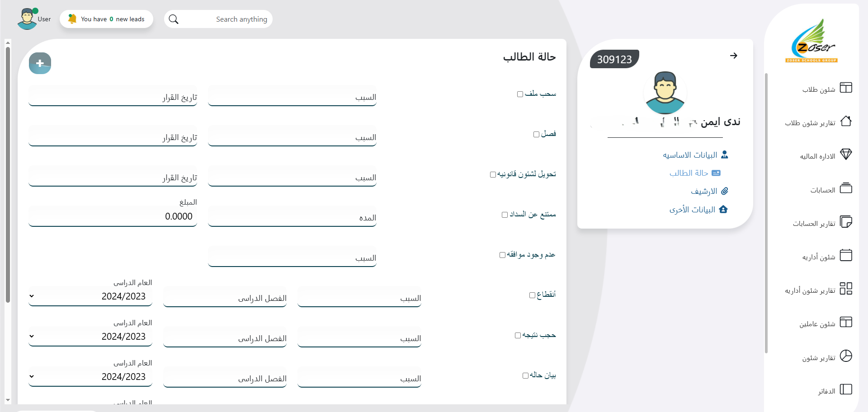Image resolution: width=868 pixels, height=412 pixels.
Task: Check the فصل checkbox
Action: [x=536, y=135]
